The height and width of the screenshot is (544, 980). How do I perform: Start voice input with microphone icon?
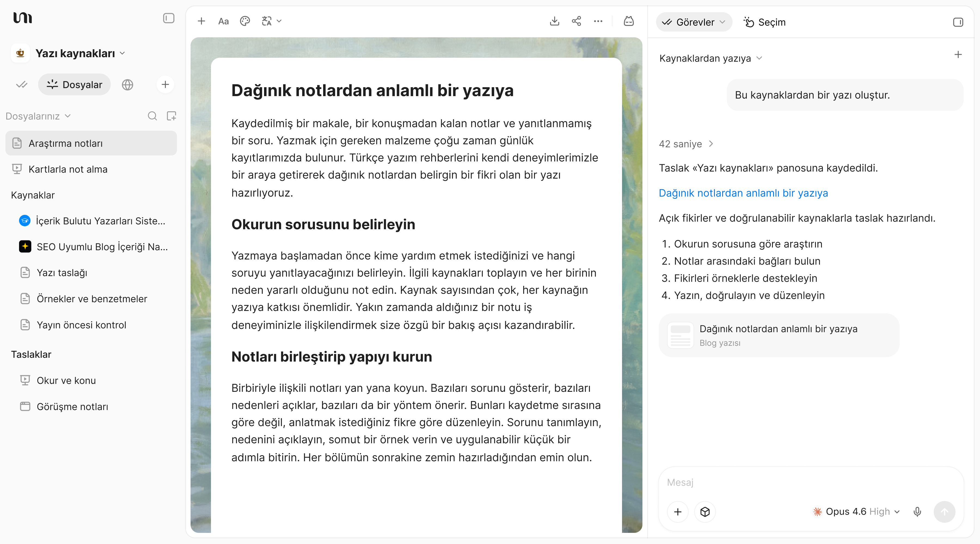click(x=917, y=512)
